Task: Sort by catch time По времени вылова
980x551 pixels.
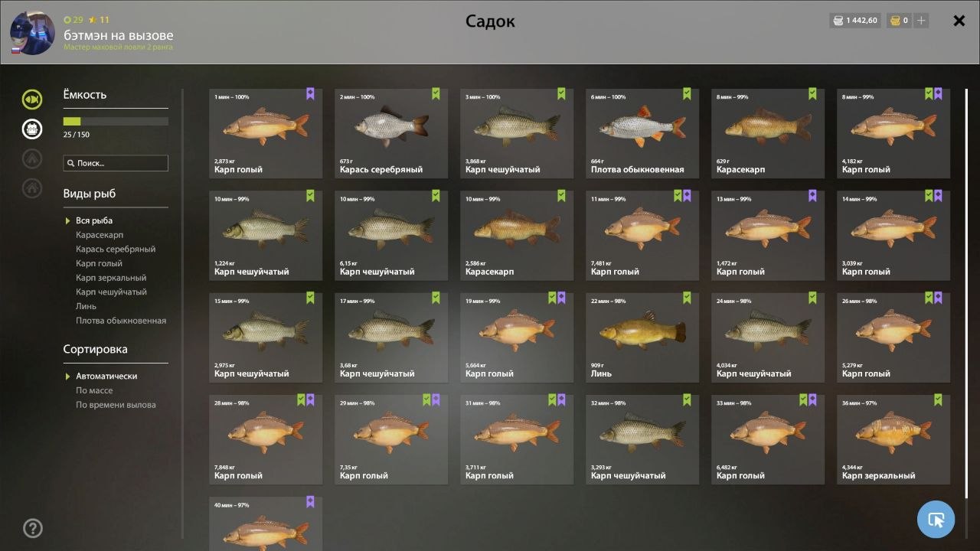Action: point(116,405)
